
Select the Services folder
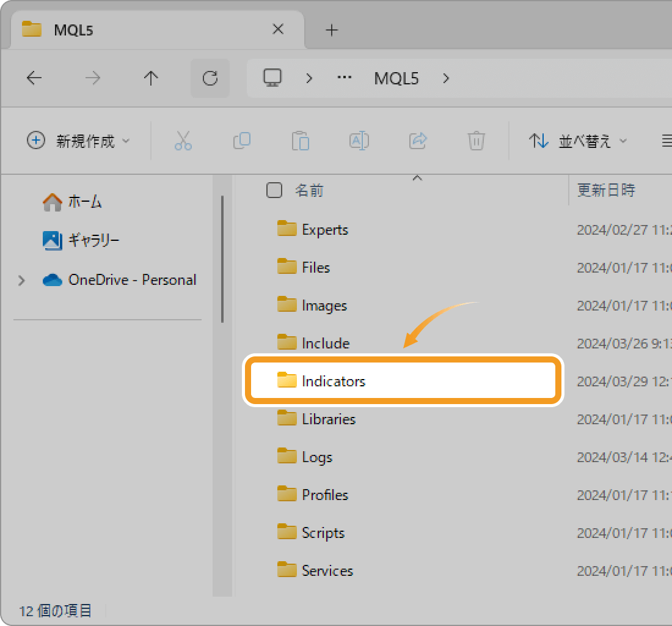tap(315, 570)
